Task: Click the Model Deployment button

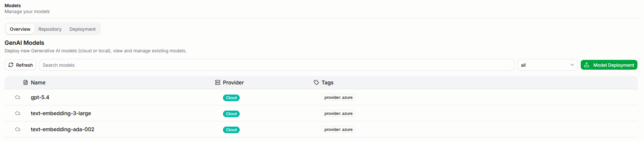Action: (609, 65)
